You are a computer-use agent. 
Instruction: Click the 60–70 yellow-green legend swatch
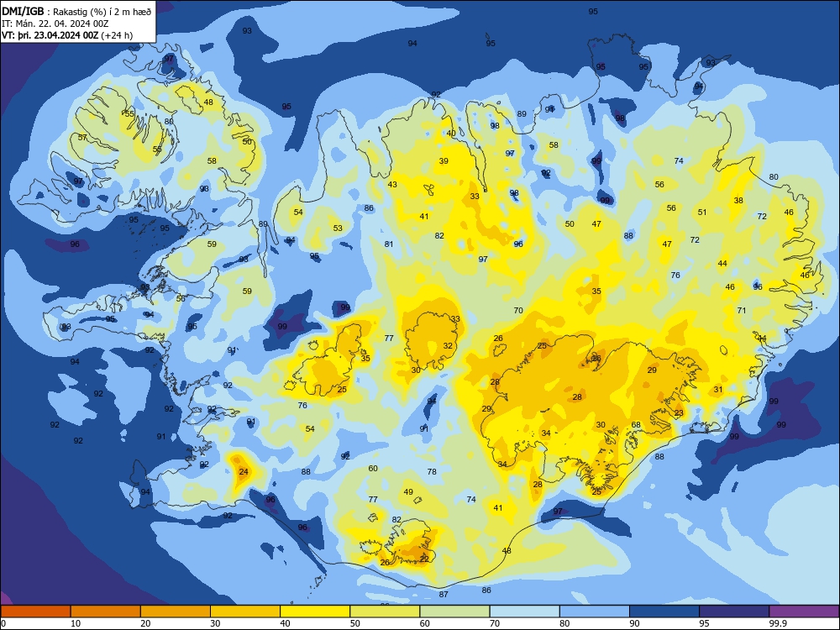pos(454,612)
